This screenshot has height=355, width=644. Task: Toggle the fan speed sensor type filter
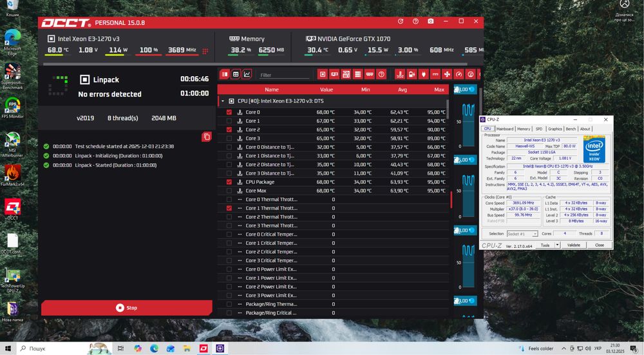[447, 74]
